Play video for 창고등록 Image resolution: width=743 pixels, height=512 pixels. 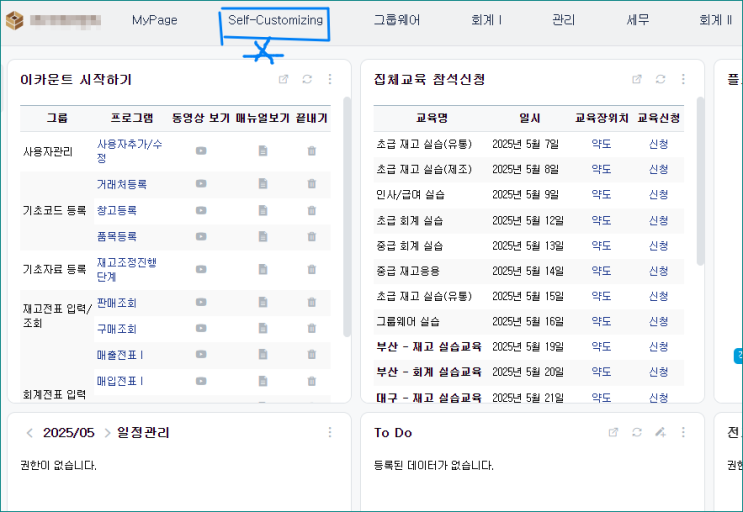click(x=201, y=210)
